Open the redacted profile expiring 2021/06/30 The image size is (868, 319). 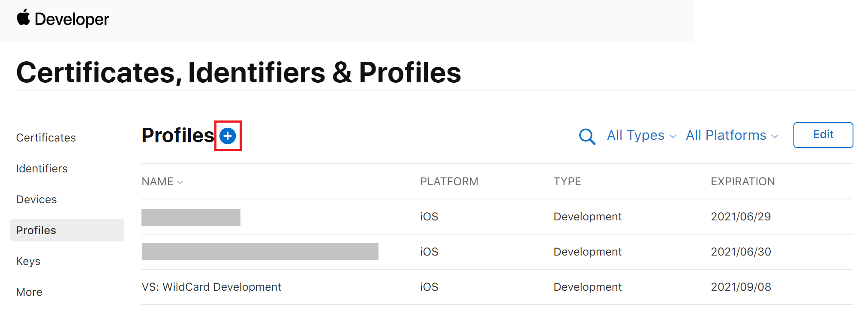pos(260,251)
